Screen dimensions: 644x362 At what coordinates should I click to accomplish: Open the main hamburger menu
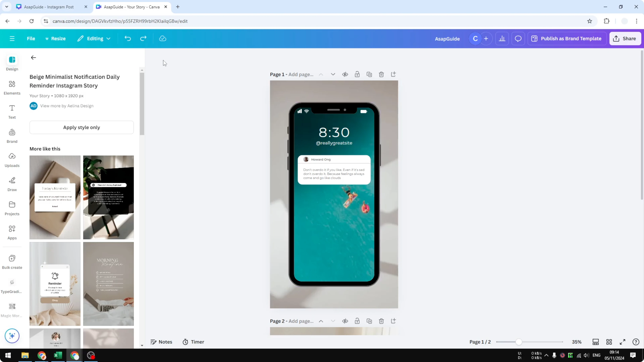click(12, 38)
